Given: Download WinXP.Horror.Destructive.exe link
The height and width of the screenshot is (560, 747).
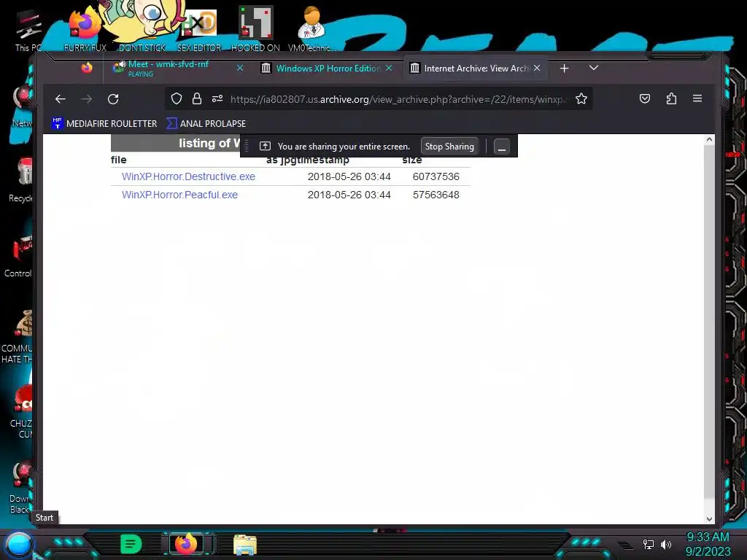Looking at the screenshot, I should (x=189, y=176).
